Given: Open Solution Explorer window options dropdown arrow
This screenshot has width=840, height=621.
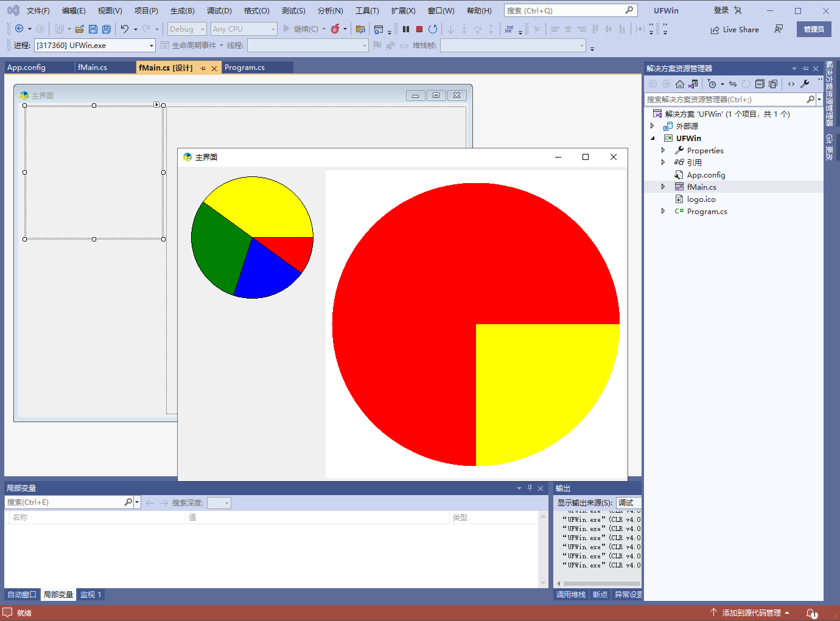Looking at the screenshot, I should [x=794, y=69].
